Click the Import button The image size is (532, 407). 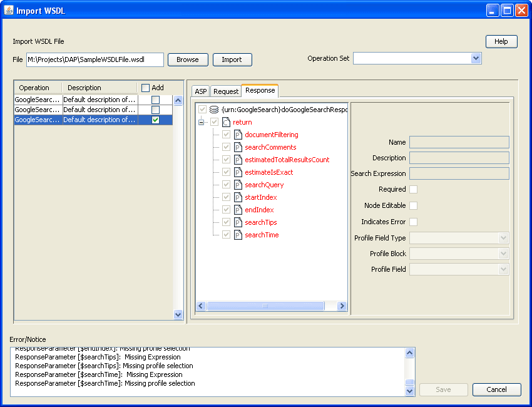click(232, 59)
